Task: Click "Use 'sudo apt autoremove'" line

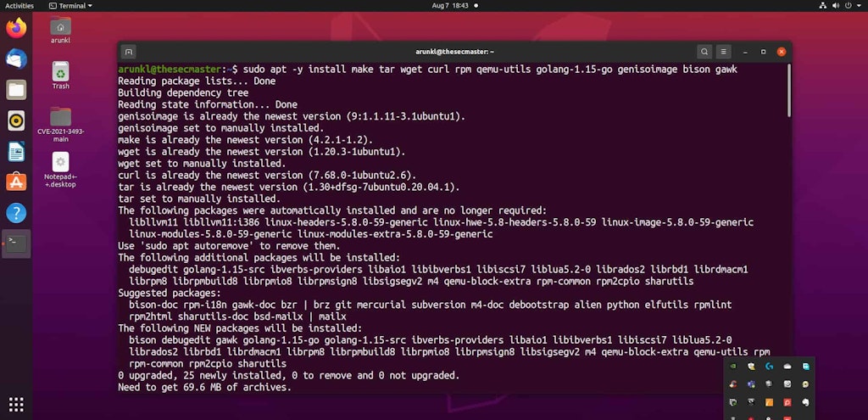Action: click(229, 245)
